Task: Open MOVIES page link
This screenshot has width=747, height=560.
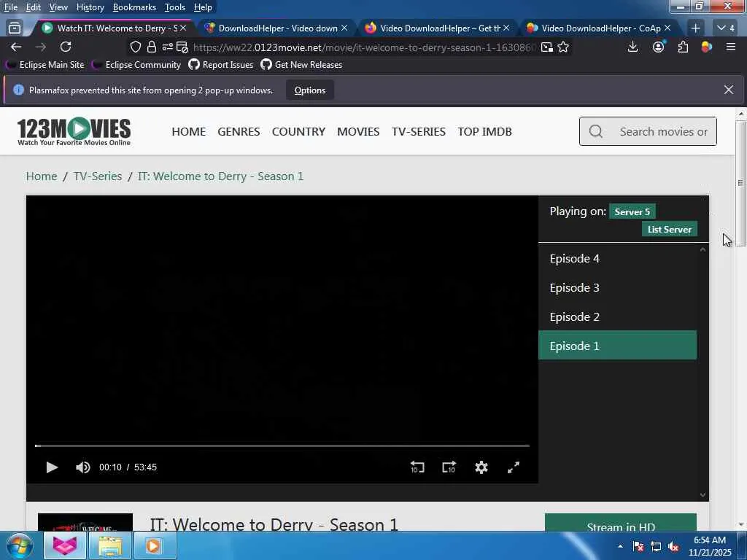Action: [358, 131]
